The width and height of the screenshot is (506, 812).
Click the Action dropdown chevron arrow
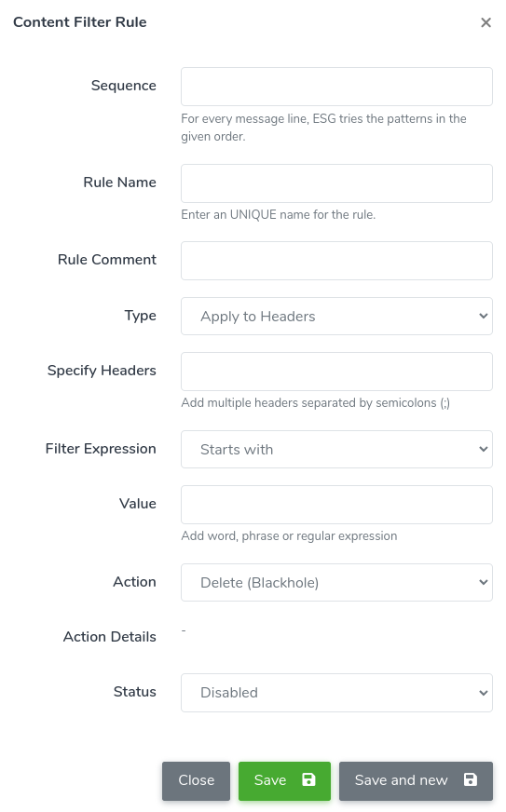click(x=484, y=582)
